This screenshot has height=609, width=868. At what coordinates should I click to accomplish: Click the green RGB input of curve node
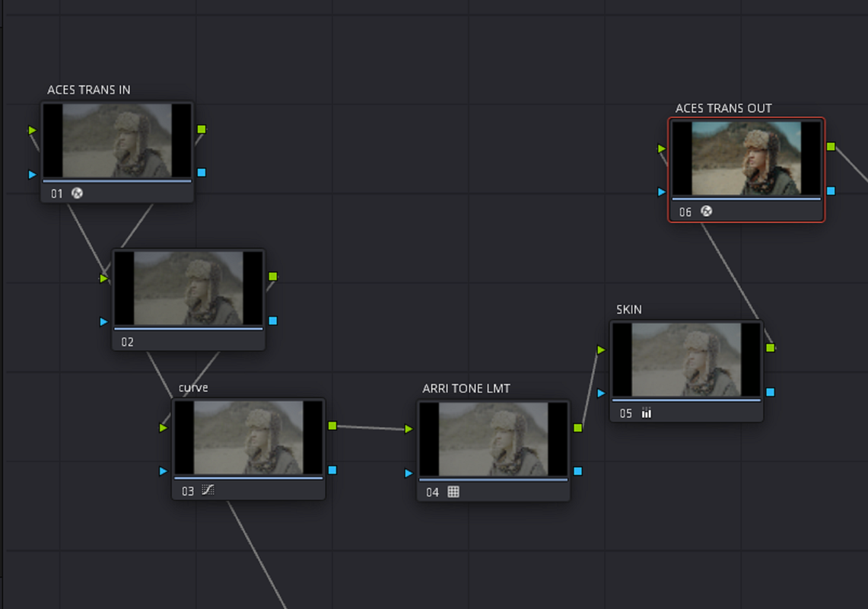click(164, 428)
